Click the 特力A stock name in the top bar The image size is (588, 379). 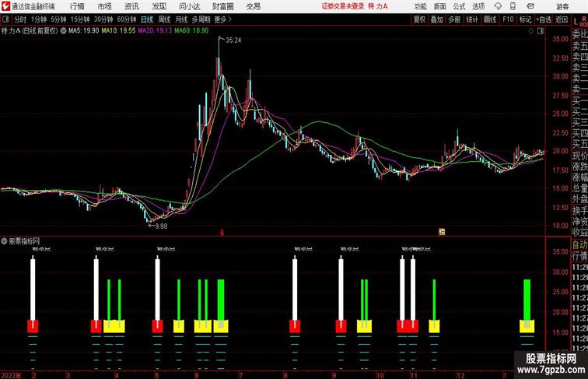click(378, 6)
